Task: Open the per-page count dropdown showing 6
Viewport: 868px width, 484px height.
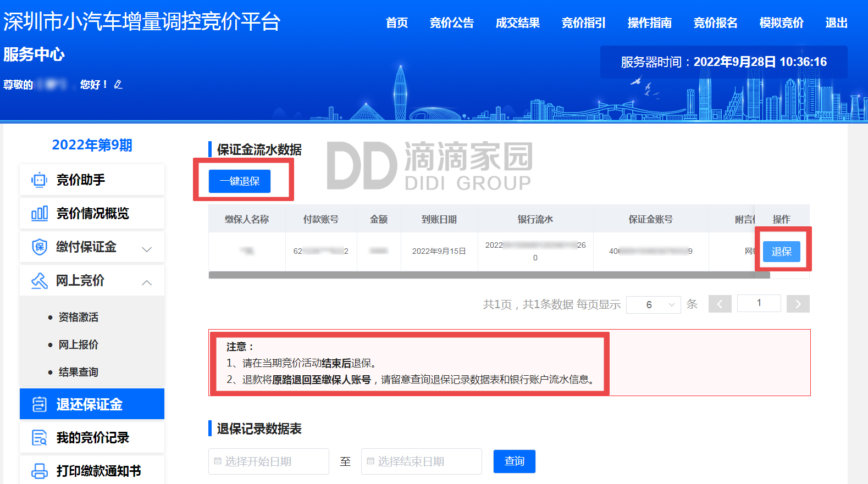Action: 654,304
